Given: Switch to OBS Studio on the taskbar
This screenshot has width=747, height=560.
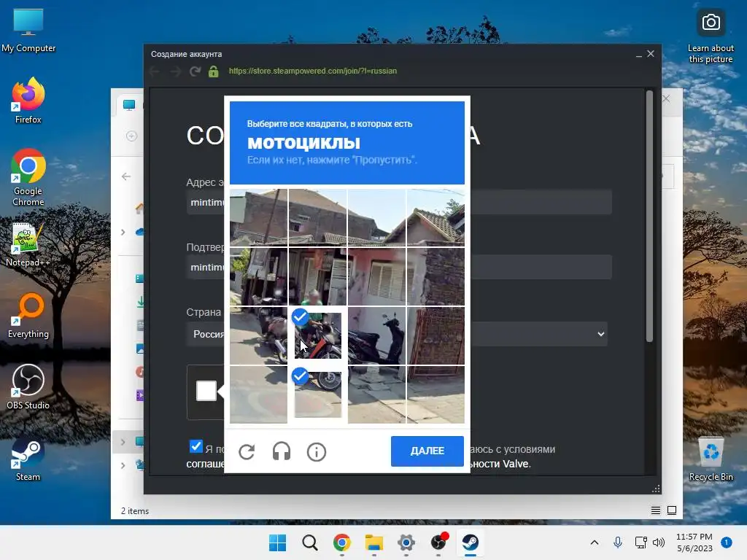Looking at the screenshot, I should coord(438,542).
